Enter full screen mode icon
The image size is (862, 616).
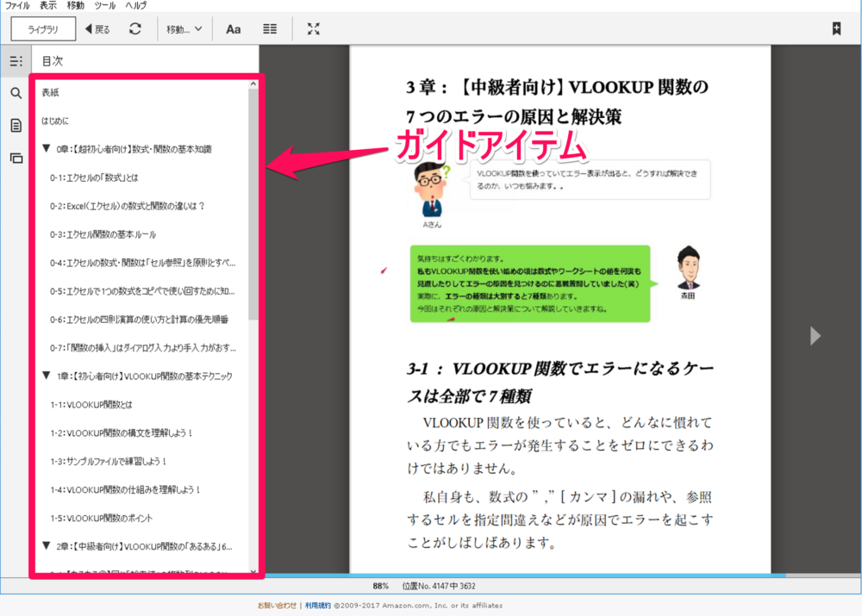pos(314,28)
